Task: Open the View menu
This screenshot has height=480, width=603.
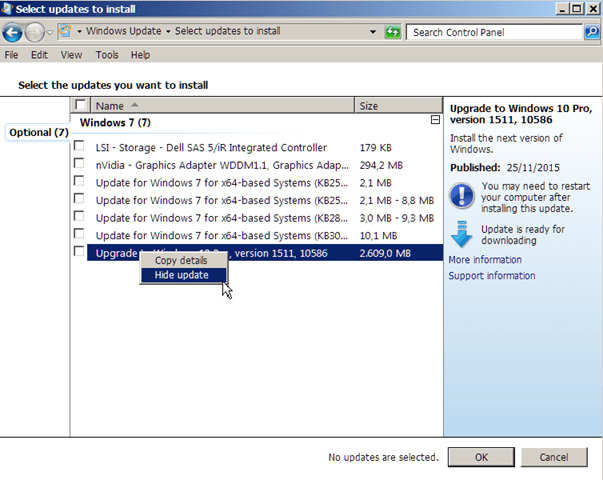Action: click(x=71, y=55)
